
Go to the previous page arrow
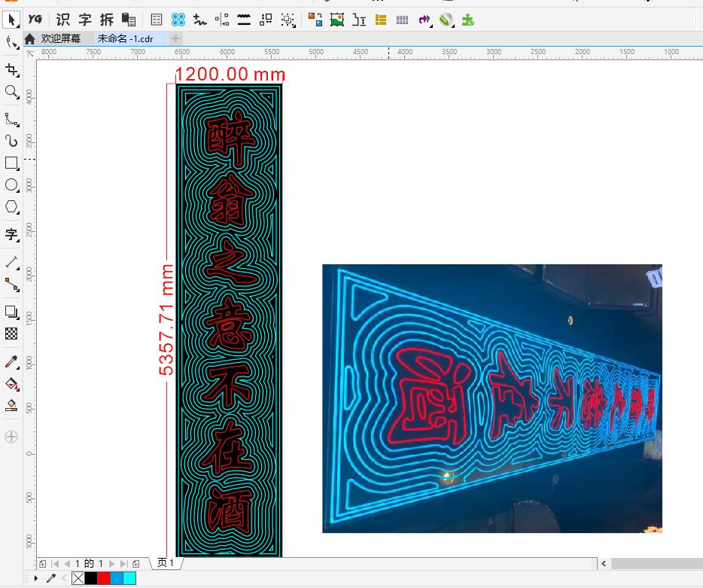coord(67,564)
